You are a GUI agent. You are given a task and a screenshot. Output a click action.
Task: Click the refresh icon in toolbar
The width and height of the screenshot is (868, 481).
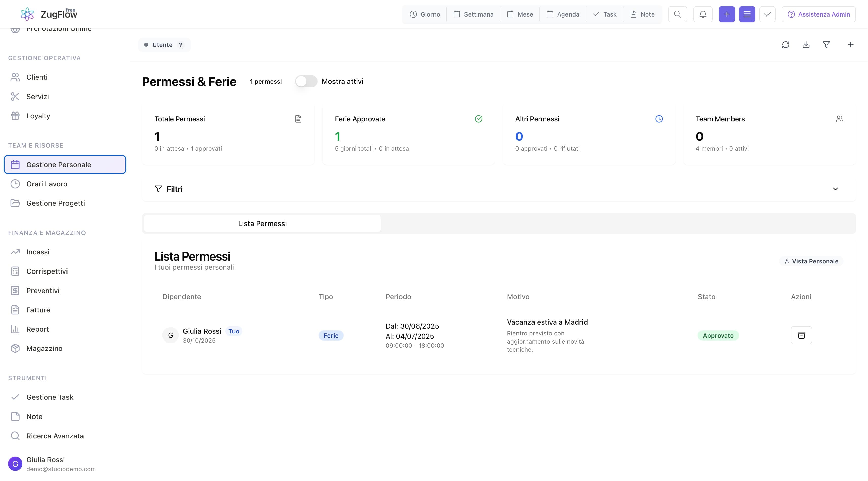pos(786,45)
